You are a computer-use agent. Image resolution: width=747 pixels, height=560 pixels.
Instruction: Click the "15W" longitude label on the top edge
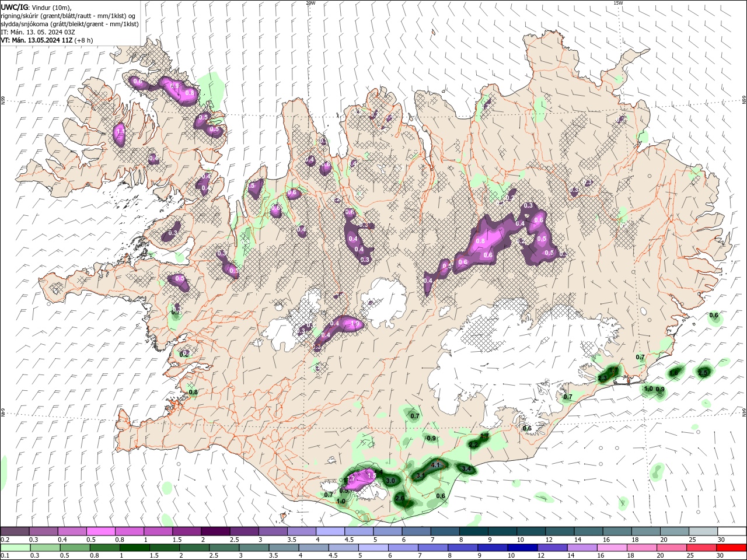pyautogui.click(x=617, y=3)
